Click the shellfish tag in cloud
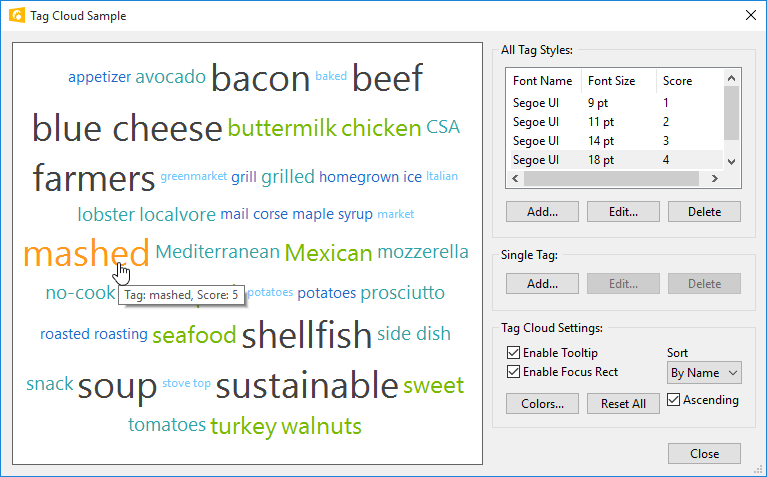The image size is (767, 477). pos(307,335)
